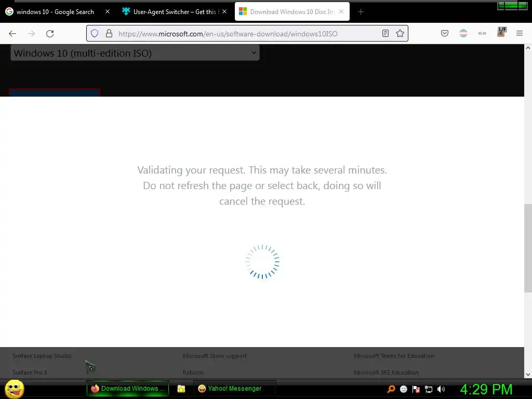Close the User-Agent Switcher tab

[224, 11]
